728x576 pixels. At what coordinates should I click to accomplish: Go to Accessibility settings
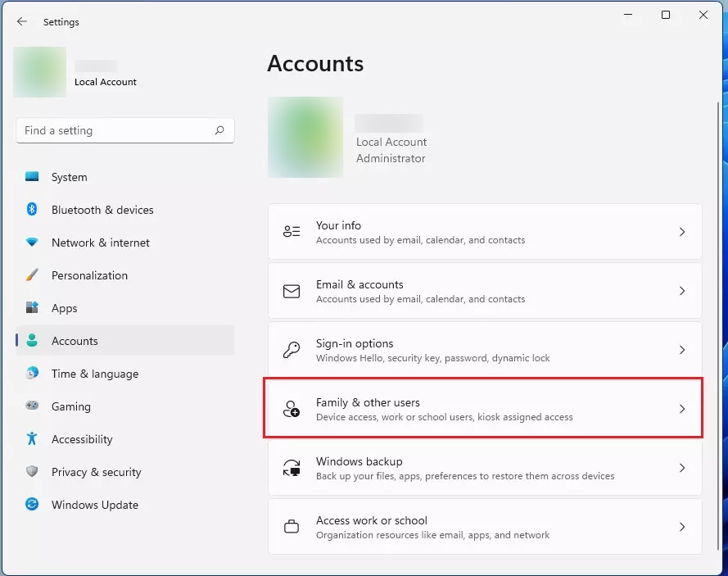click(125, 439)
